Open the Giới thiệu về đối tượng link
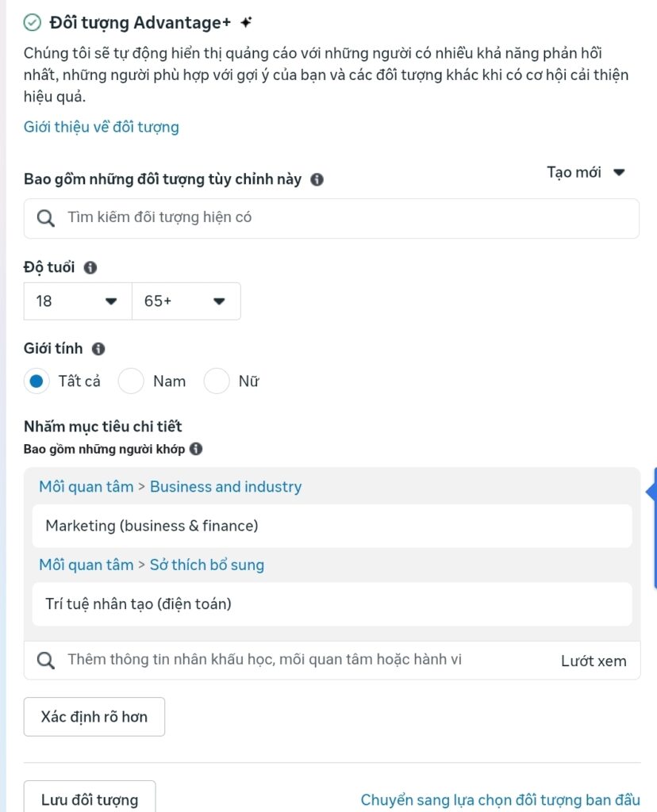The width and height of the screenshot is (657, 812). pos(102,127)
